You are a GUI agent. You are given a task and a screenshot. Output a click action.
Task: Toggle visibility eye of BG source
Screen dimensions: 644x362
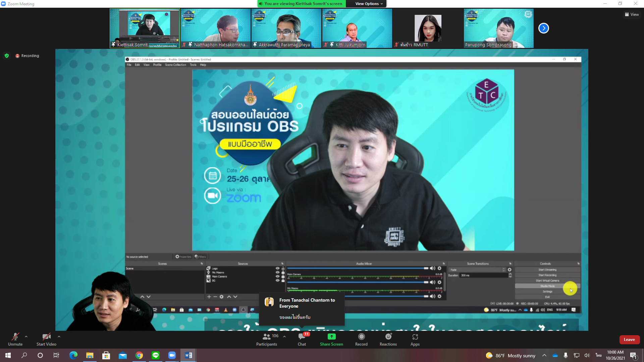click(277, 280)
